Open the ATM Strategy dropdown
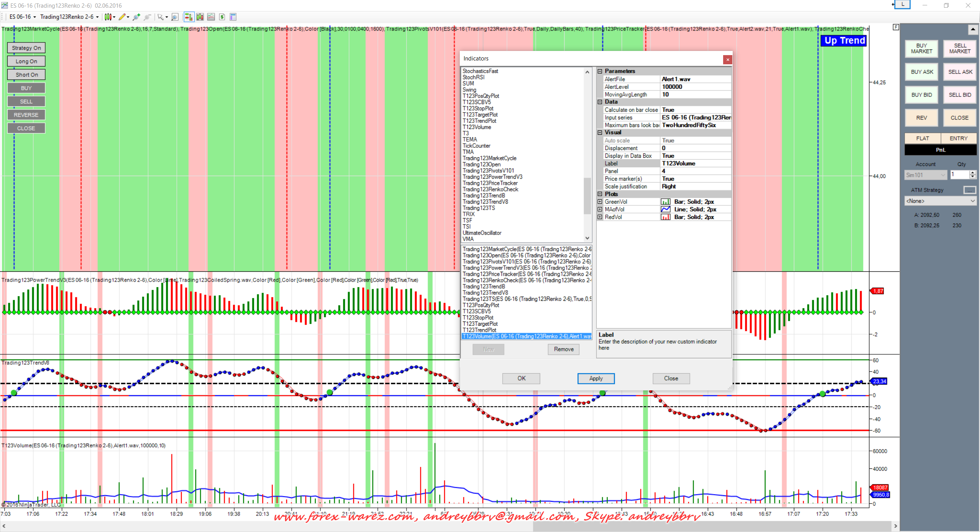980x532 pixels. click(940, 201)
